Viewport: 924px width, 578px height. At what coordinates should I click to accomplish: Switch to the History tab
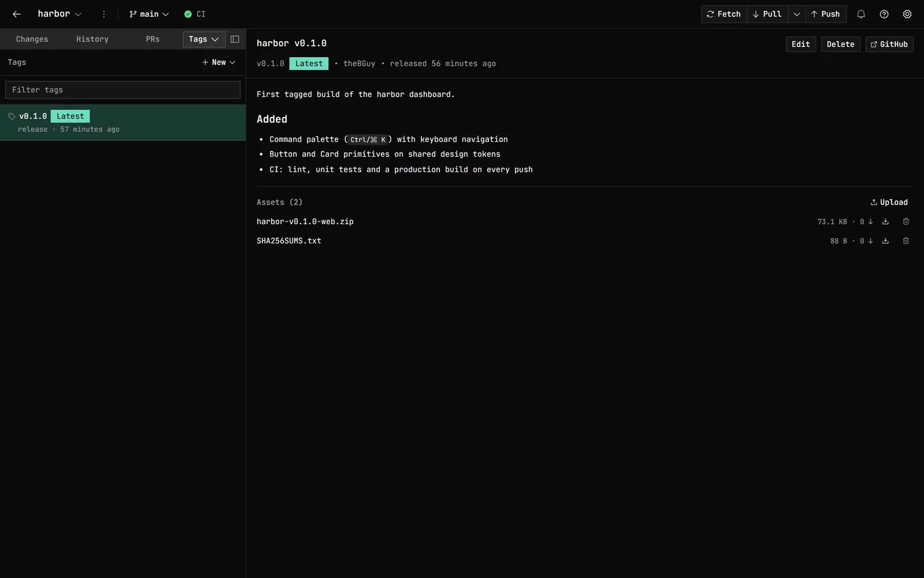pos(92,39)
